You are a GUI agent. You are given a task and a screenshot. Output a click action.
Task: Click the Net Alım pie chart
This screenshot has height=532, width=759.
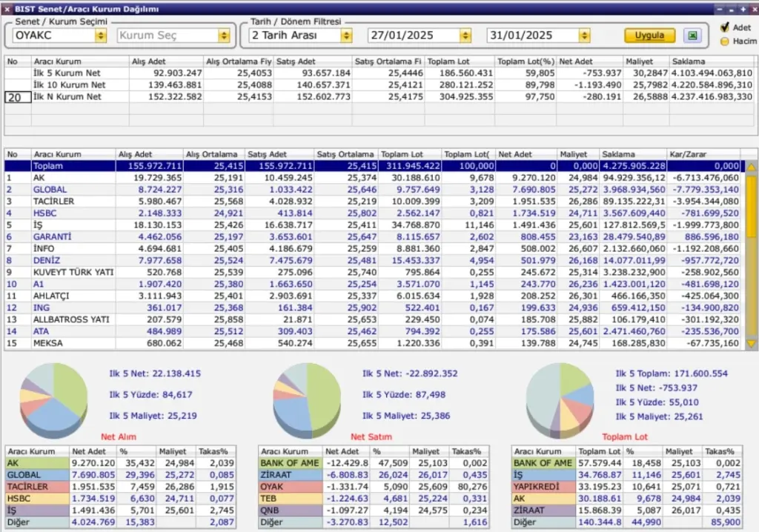pos(53,400)
